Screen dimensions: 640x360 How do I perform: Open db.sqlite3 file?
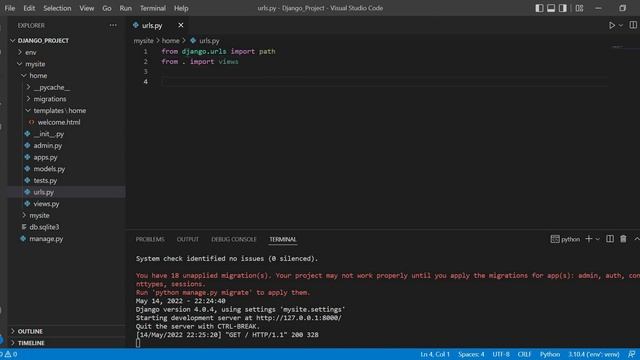pyautogui.click(x=44, y=227)
